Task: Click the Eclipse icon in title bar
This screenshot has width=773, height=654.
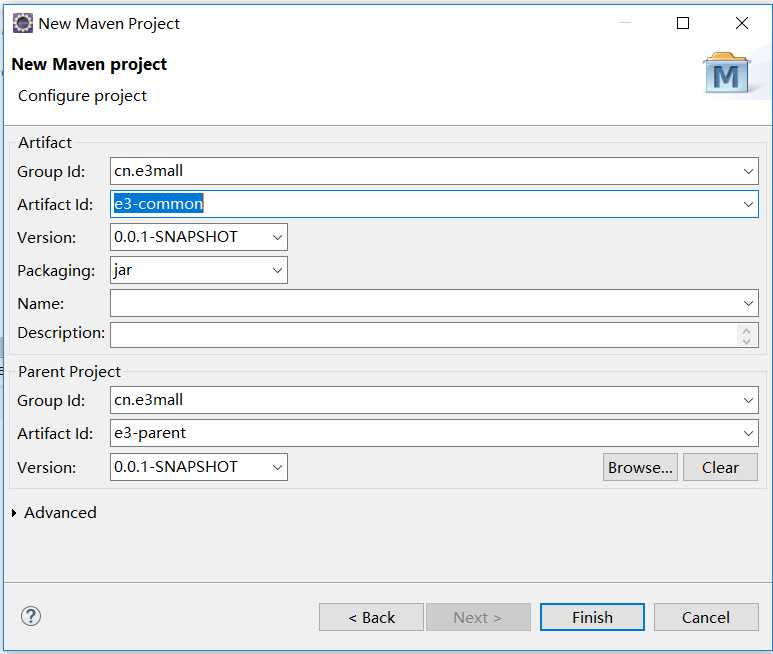Action: 23,23
